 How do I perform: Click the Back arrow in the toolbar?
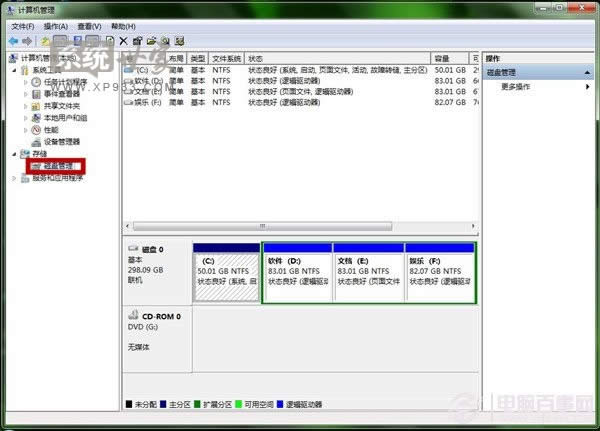(13, 41)
